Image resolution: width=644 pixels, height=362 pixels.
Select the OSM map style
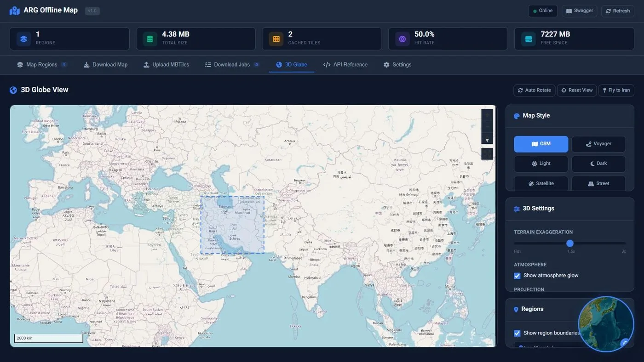click(x=541, y=144)
